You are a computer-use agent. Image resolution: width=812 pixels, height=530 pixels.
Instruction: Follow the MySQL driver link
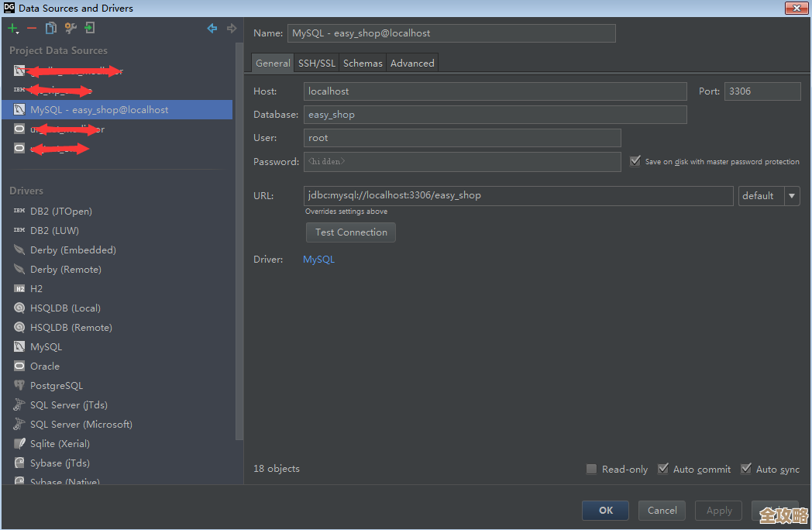(x=318, y=260)
